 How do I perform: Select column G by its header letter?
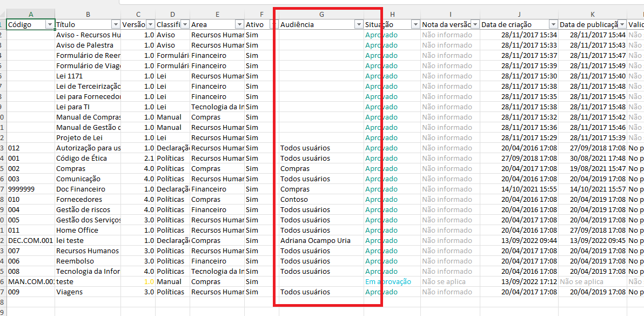pos(321,15)
